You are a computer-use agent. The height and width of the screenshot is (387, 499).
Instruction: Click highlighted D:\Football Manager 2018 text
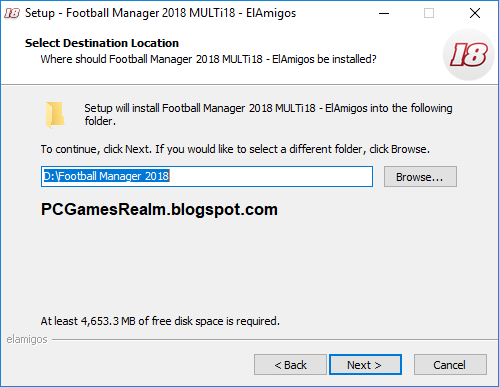click(x=106, y=176)
